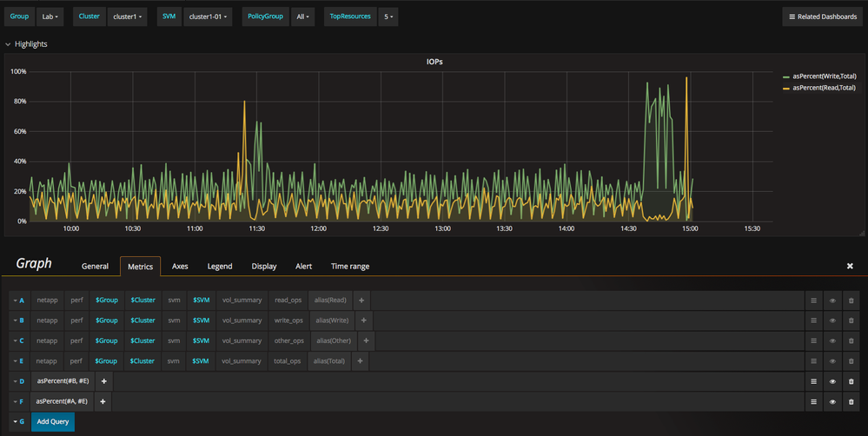Viewport: 868px width, 436px height.
Task: Add a function to query A with plus
Action: coord(361,301)
